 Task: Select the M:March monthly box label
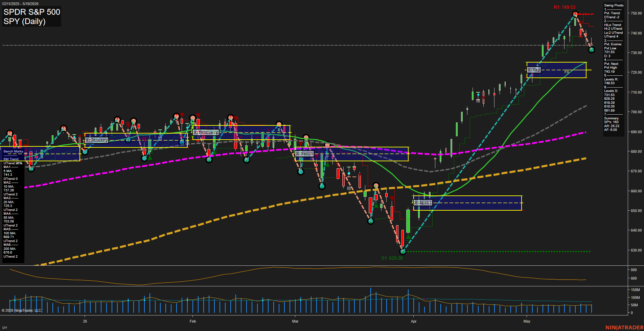(x=304, y=153)
